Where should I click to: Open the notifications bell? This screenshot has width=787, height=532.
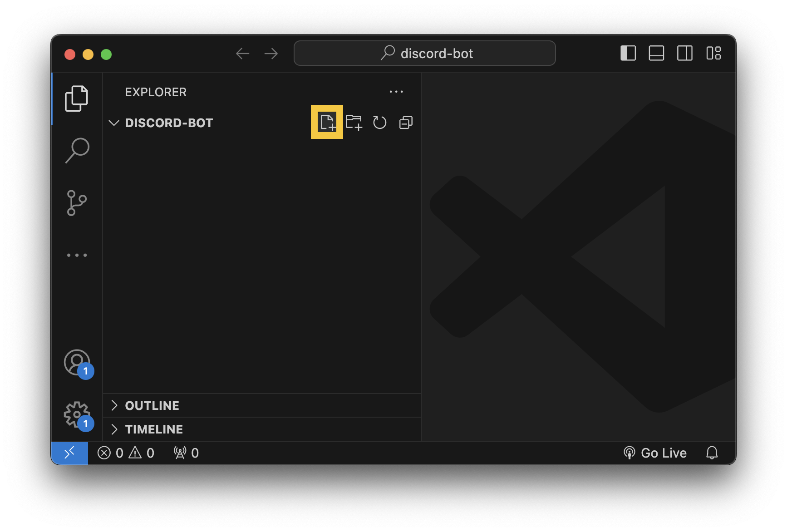(712, 453)
